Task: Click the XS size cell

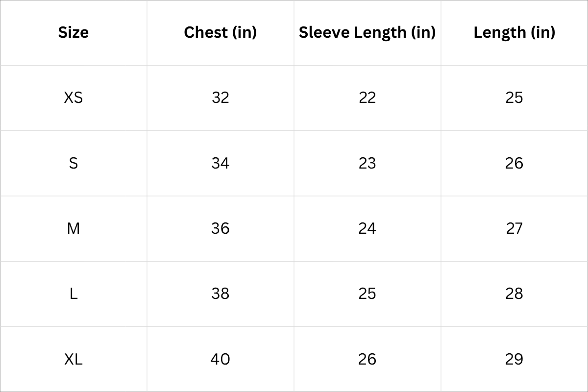Action: pos(73,98)
